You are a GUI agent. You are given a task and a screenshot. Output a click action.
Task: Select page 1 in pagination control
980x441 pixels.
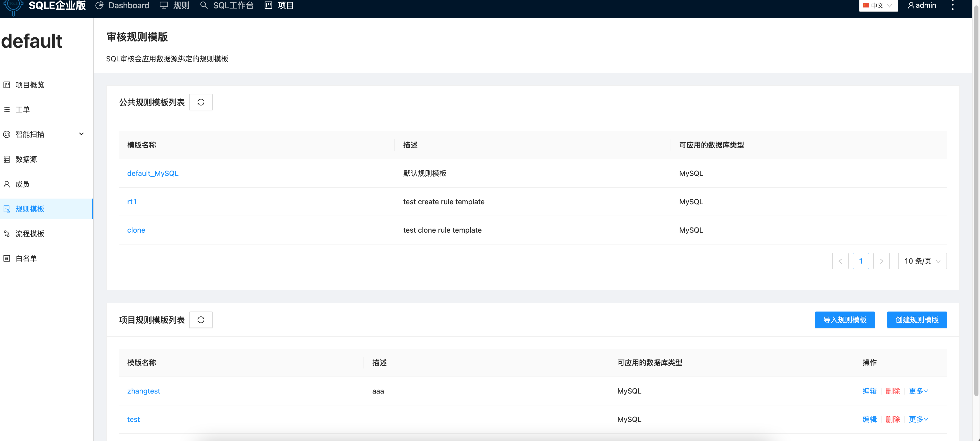861,261
